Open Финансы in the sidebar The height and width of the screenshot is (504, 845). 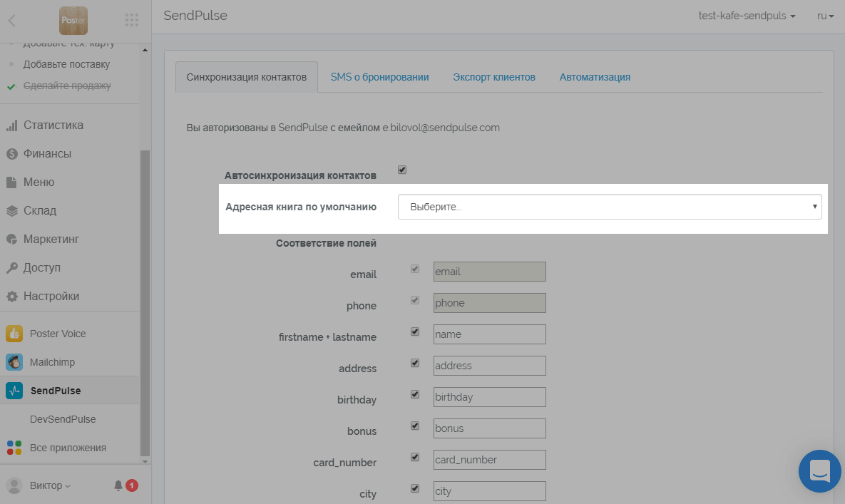click(x=48, y=154)
